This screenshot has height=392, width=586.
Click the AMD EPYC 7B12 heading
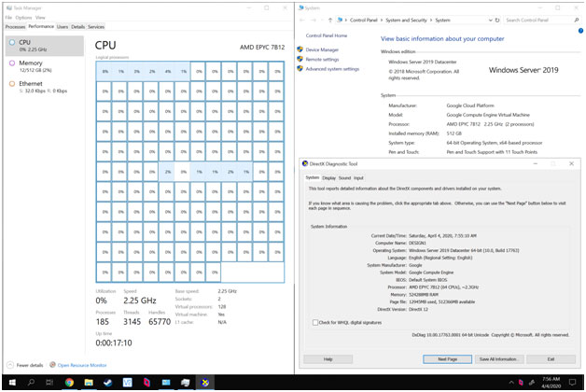coord(262,47)
